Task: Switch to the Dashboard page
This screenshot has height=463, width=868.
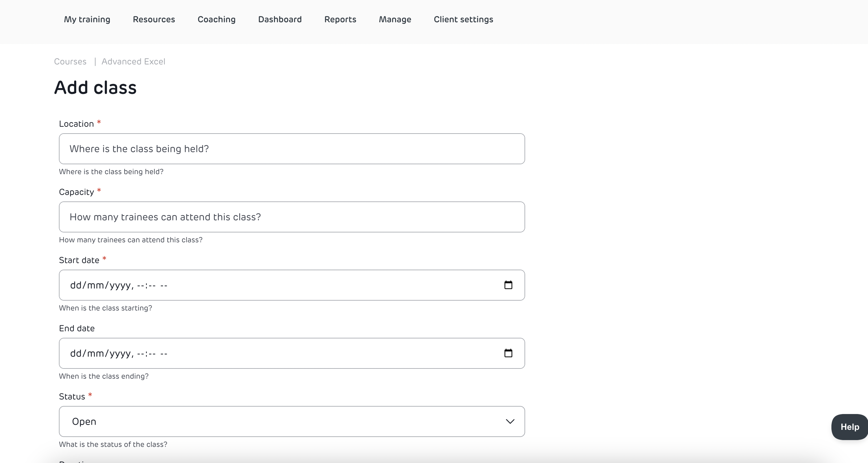Action: click(x=280, y=20)
